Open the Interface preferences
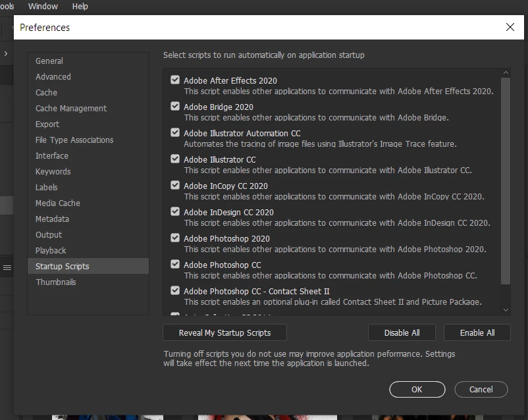The height and width of the screenshot is (420, 528). pos(88,156)
